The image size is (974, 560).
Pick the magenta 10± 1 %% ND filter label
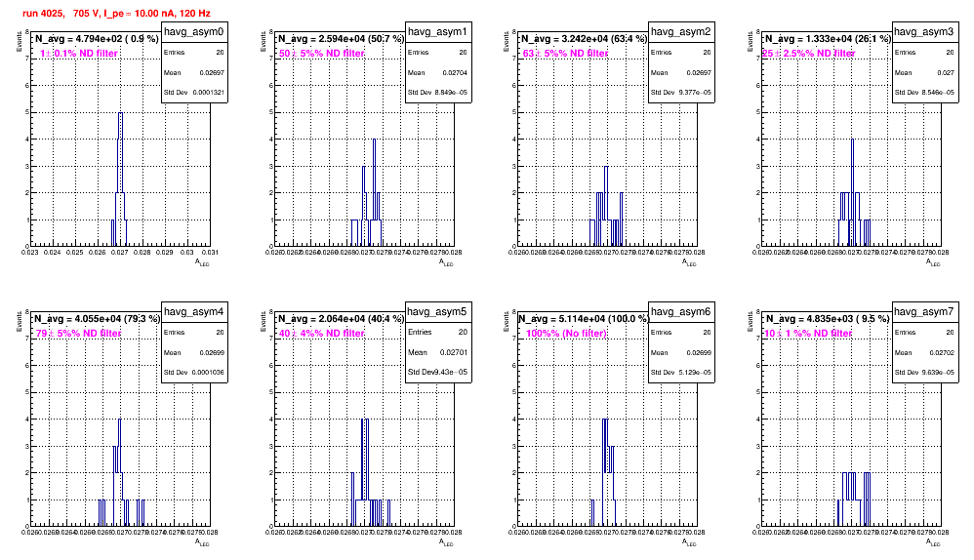pyautogui.click(x=808, y=334)
